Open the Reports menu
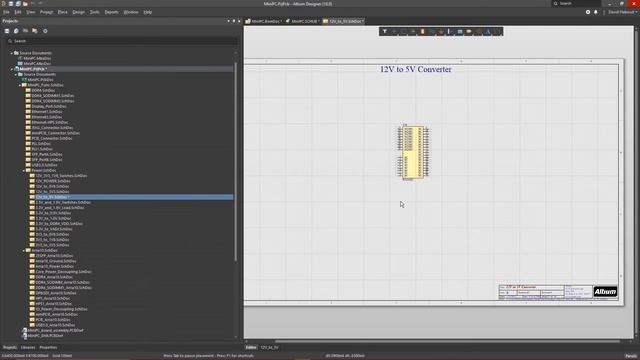 (111, 12)
